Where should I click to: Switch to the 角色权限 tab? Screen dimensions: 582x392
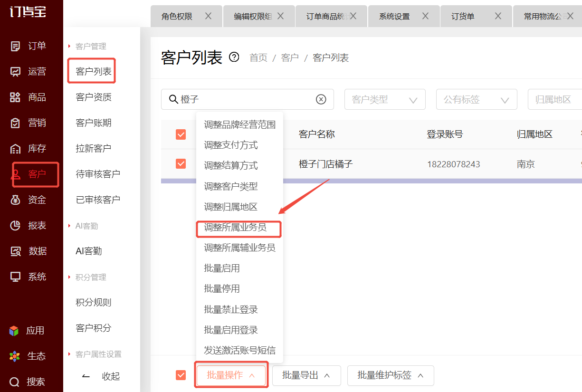[x=177, y=16]
